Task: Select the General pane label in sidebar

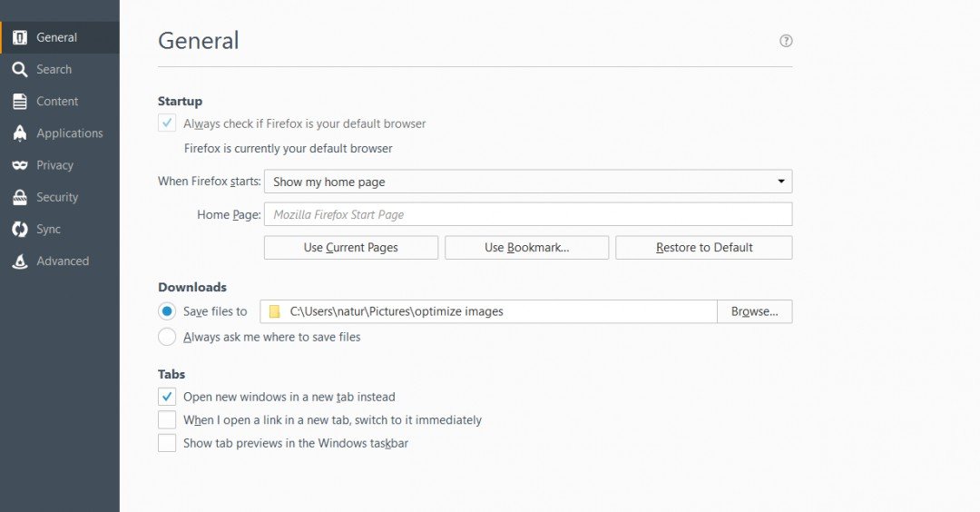Action: coord(56,37)
